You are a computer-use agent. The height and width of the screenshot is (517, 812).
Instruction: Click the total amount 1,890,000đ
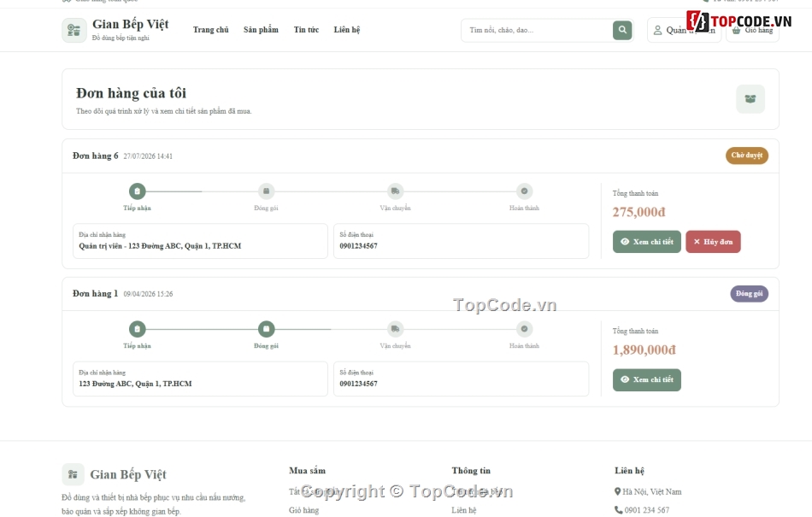[644, 350]
